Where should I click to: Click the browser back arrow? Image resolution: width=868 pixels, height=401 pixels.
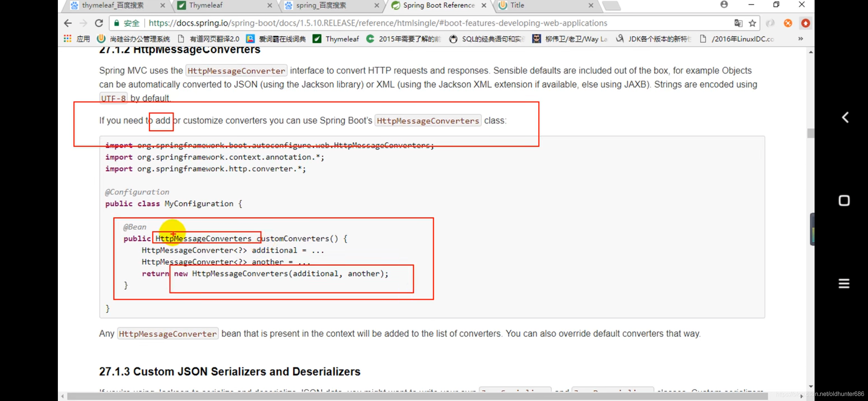tap(68, 23)
